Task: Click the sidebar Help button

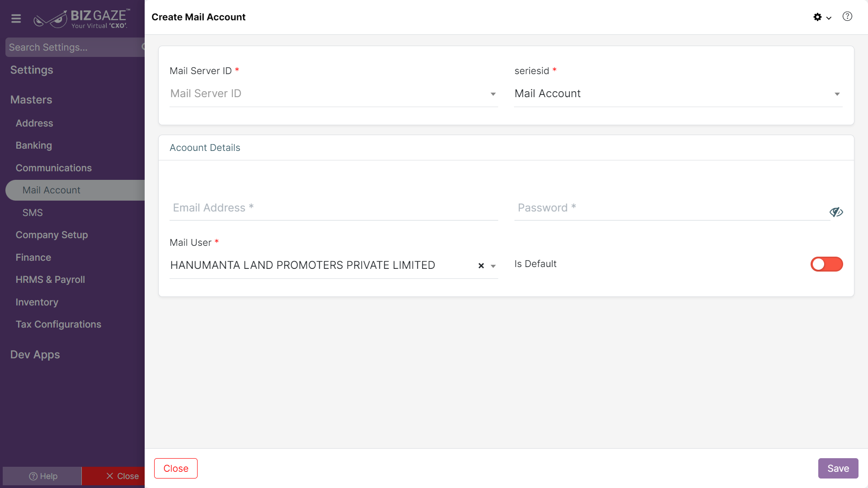Action: 42,476
